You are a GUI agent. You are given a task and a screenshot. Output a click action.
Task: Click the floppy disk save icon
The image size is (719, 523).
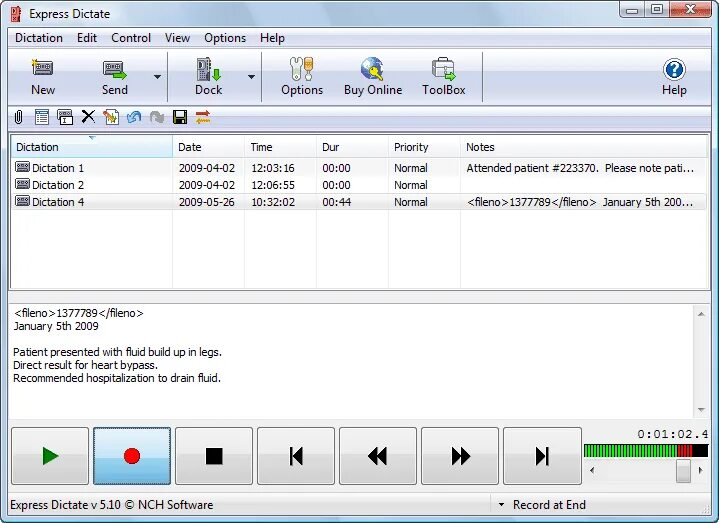(180, 117)
